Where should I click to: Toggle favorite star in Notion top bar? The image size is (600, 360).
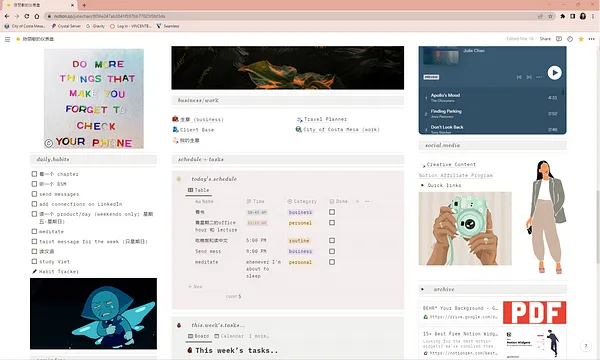(x=581, y=39)
